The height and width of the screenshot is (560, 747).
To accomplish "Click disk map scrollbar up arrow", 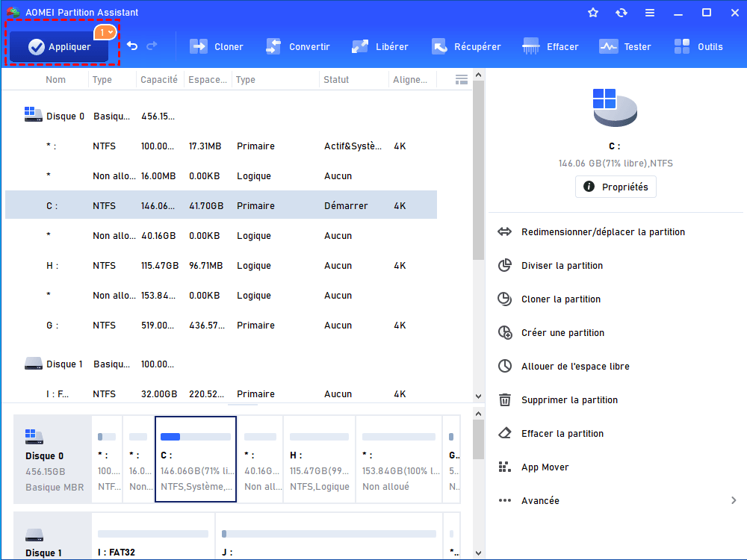I will [x=478, y=414].
